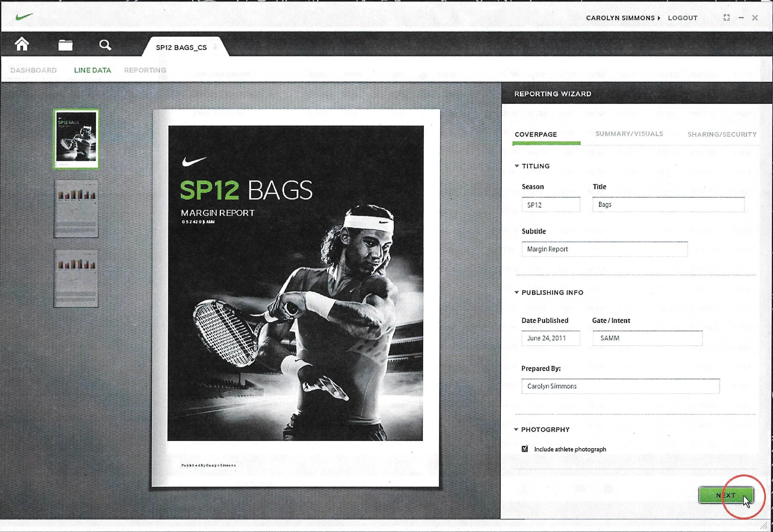Click the search magnifier icon
773x532 pixels.
[x=105, y=45]
